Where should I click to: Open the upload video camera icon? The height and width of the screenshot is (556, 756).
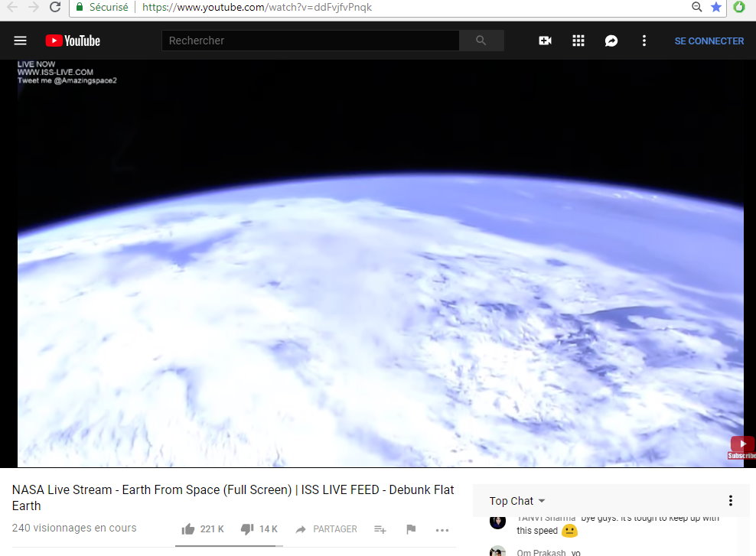(x=546, y=41)
